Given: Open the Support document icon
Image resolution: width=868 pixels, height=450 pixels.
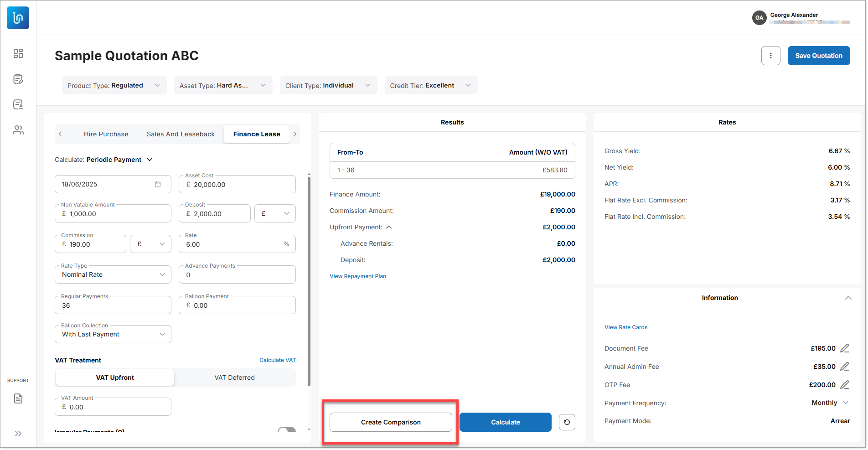Looking at the screenshot, I should tap(18, 398).
